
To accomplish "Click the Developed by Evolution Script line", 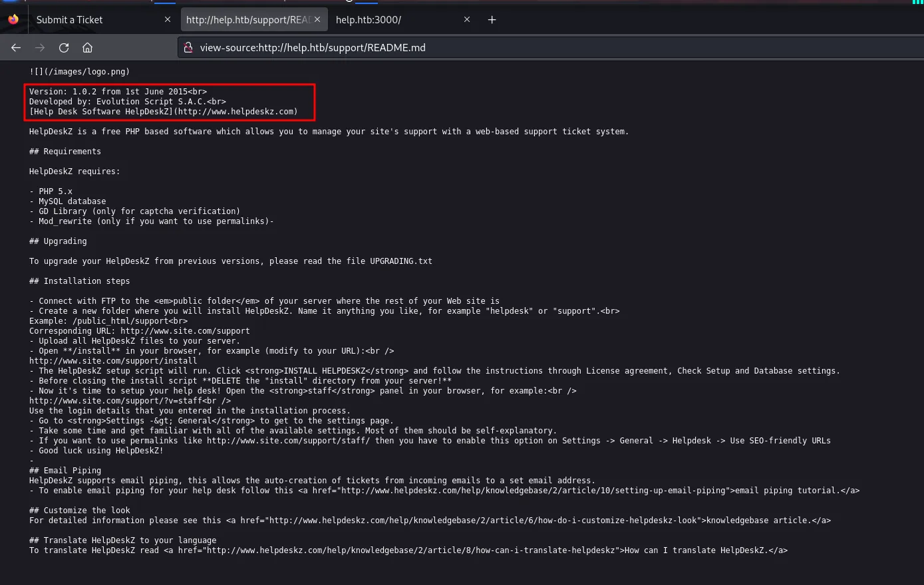I will coord(128,102).
